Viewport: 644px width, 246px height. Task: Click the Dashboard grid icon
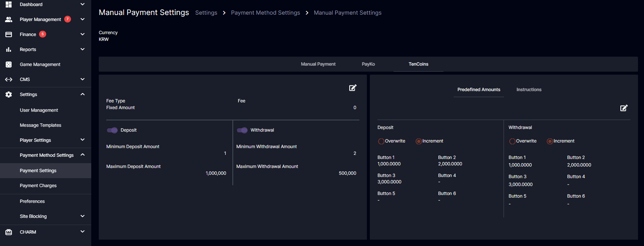pyautogui.click(x=9, y=4)
